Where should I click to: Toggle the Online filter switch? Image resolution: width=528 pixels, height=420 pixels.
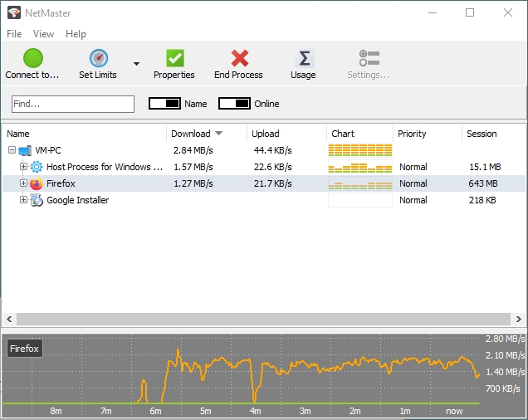pos(234,104)
